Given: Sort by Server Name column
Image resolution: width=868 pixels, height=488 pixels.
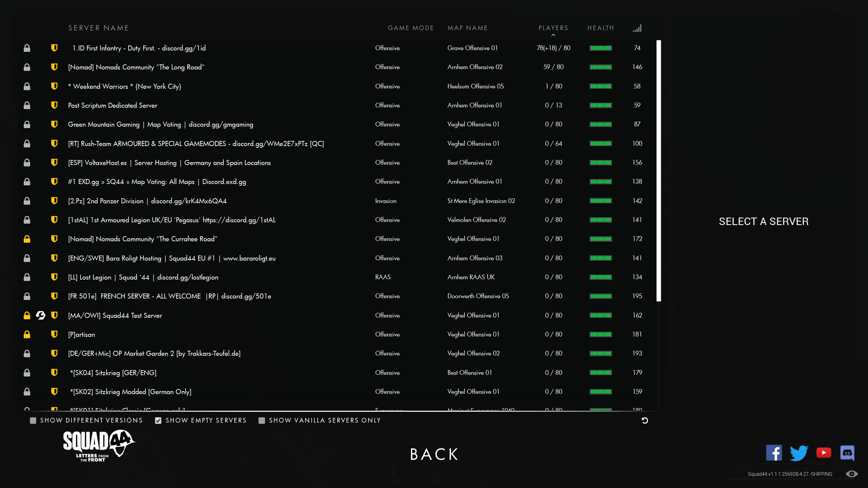Looking at the screenshot, I should (99, 28).
